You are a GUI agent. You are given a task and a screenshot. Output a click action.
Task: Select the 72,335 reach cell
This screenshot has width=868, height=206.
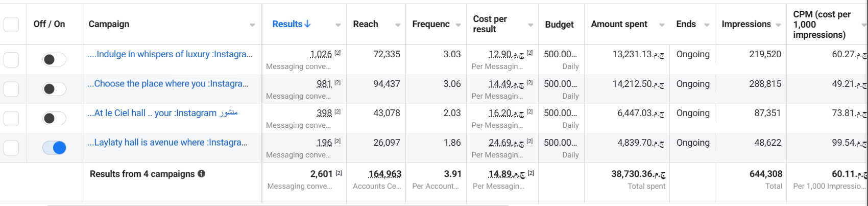pos(387,54)
